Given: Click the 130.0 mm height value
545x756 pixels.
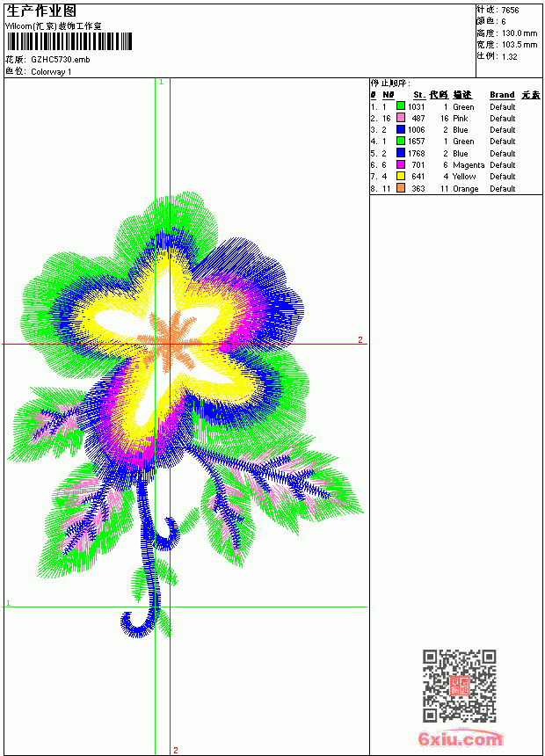Looking at the screenshot, I should pos(520,33).
